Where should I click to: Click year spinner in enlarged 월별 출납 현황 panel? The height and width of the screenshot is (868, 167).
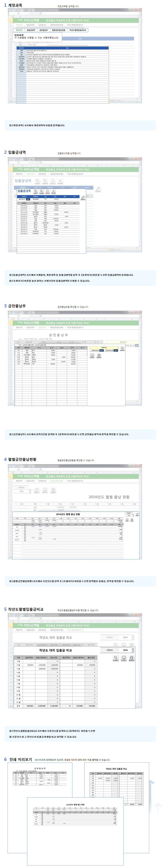pyautogui.click(x=133, y=515)
